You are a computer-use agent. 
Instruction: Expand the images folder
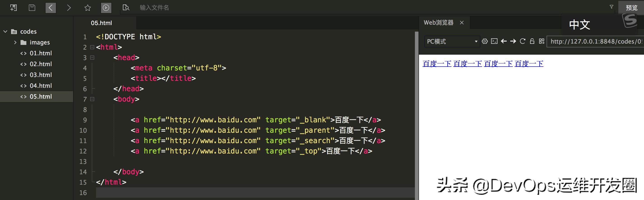[x=15, y=42]
